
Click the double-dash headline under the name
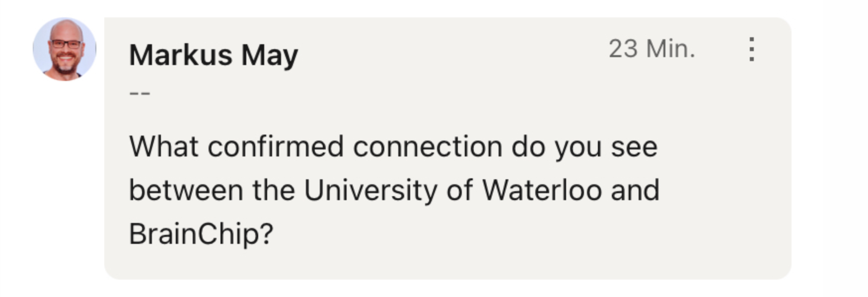click(140, 93)
